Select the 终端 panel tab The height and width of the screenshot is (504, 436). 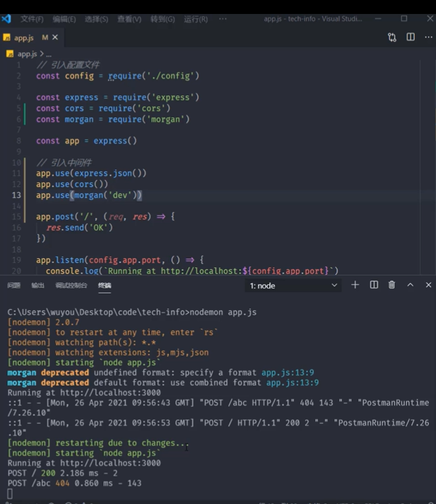(104, 285)
